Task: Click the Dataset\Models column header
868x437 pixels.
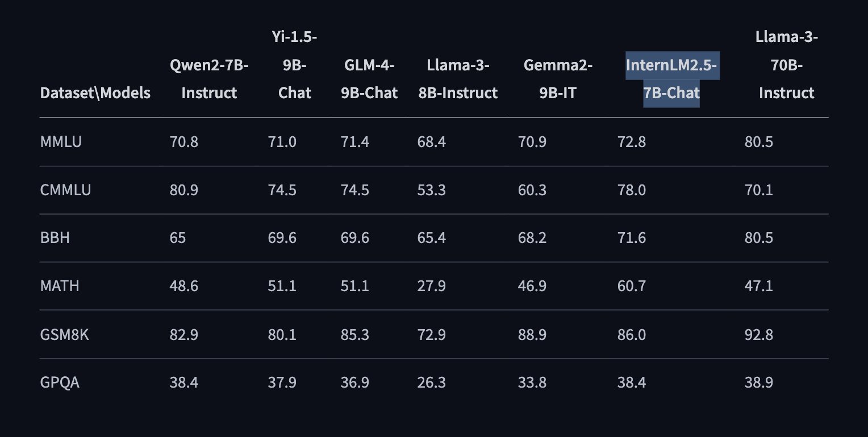Action: 95,93
